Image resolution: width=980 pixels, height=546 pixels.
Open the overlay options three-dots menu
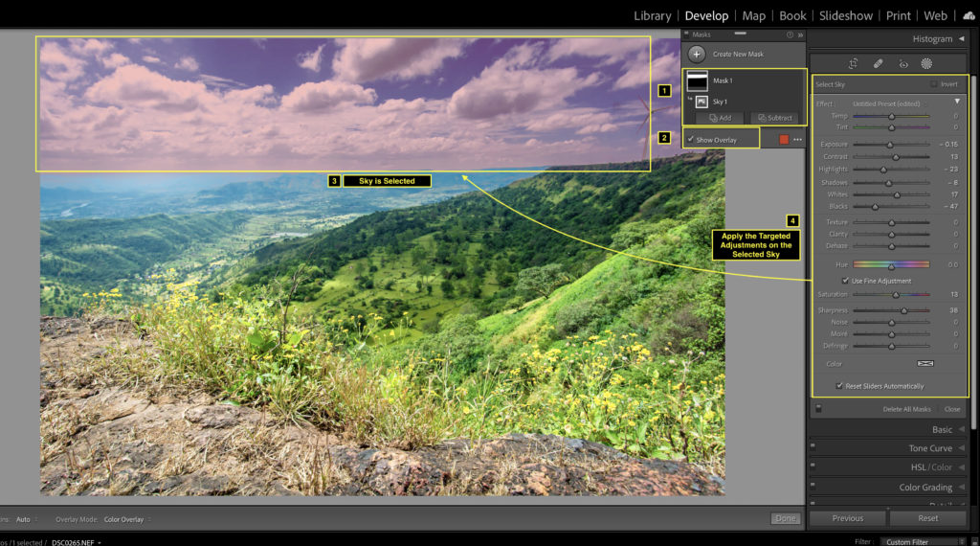[x=797, y=140]
